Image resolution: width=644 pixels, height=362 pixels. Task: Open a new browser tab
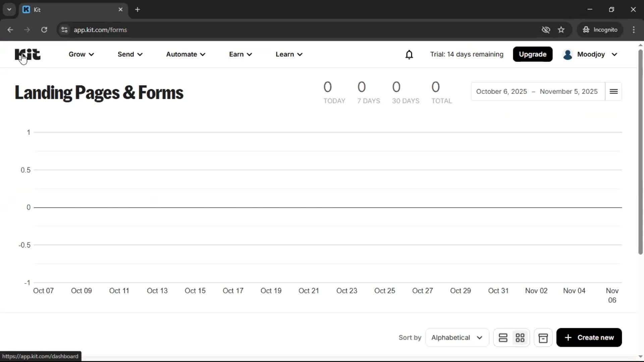(138, 10)
